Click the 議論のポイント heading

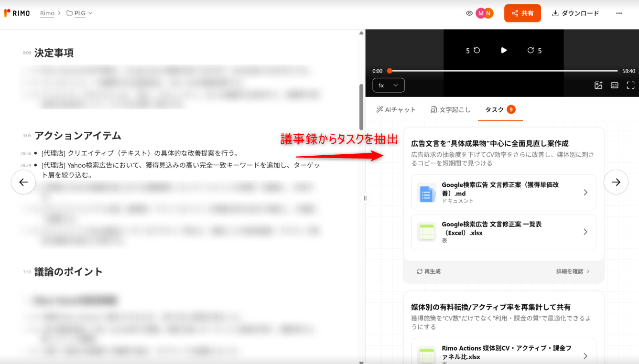tap(68, 272)
